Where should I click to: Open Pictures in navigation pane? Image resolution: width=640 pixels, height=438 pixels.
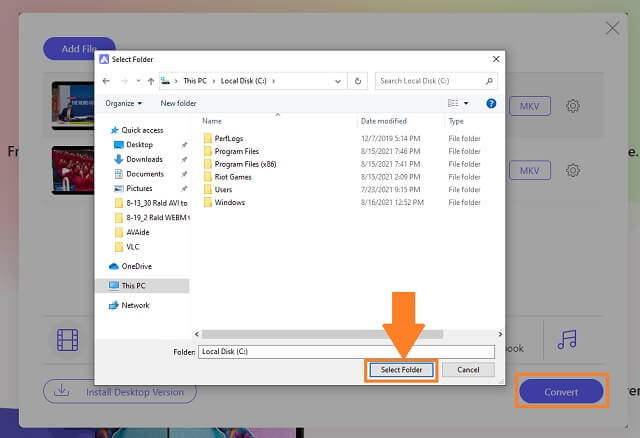[133, 188]
